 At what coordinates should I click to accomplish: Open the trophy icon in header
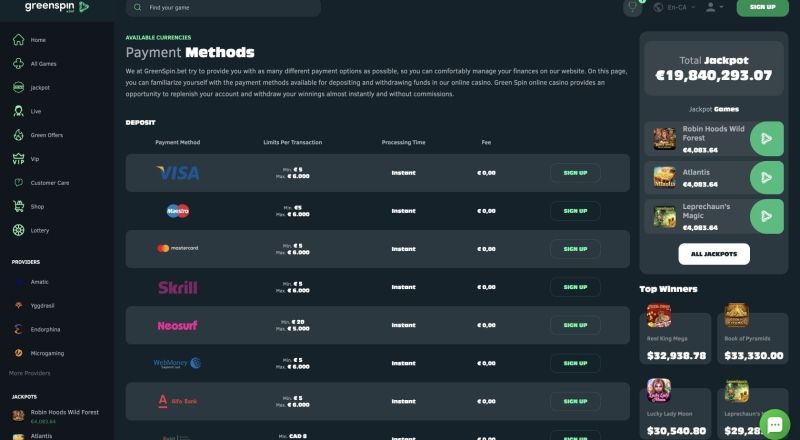pos(633,7)
